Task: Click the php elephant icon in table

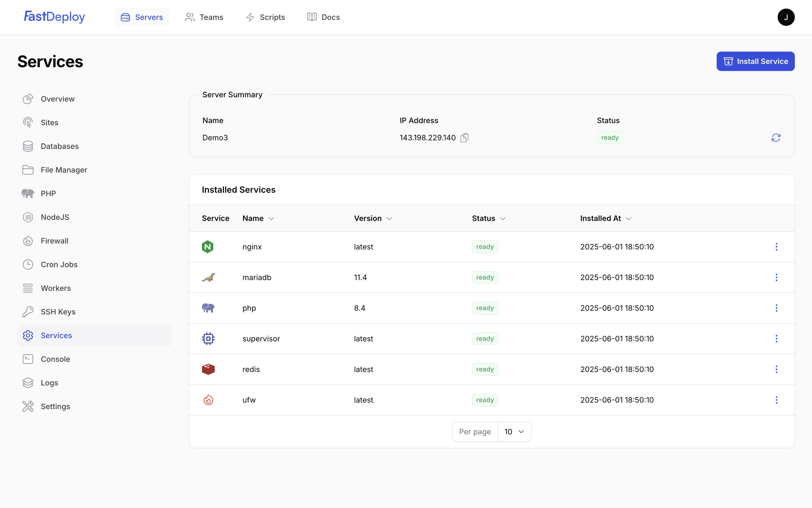Action: [x=208, y=308]
